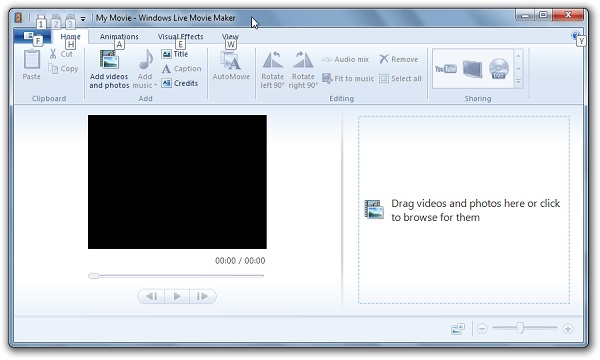Click the Credits button

tap(179, 83)
